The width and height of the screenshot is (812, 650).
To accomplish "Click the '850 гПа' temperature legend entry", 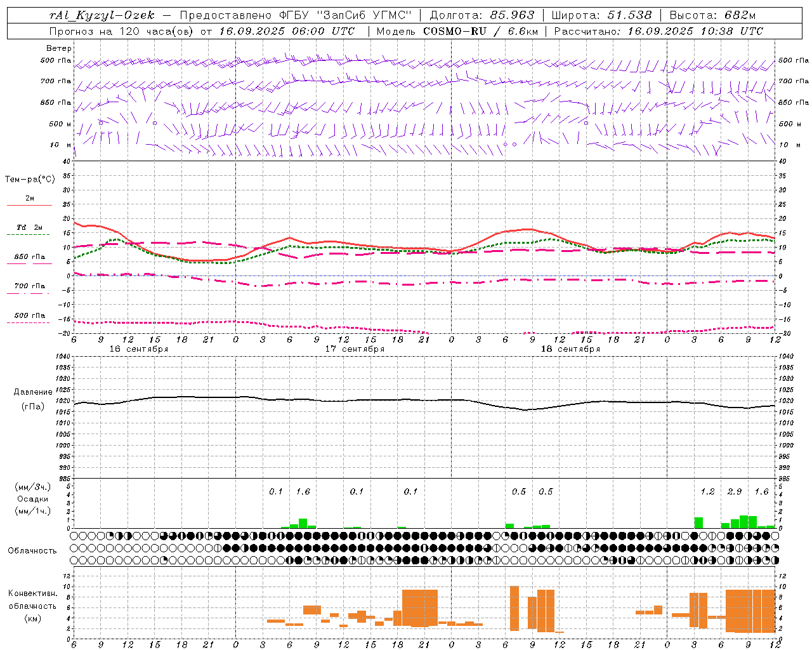I will coord(30,257).
